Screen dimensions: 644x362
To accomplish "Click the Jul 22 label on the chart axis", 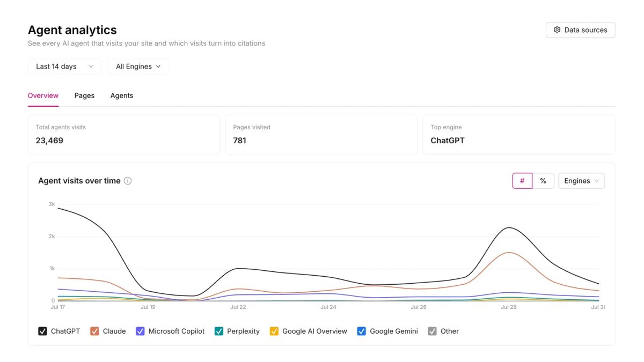I will [238, 307].
